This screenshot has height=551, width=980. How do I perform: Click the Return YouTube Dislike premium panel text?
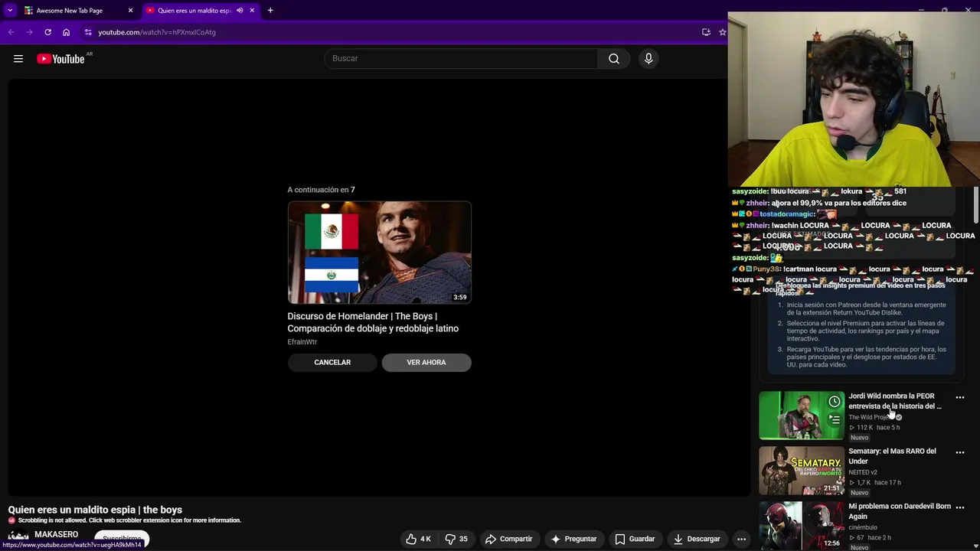(861, 328)
